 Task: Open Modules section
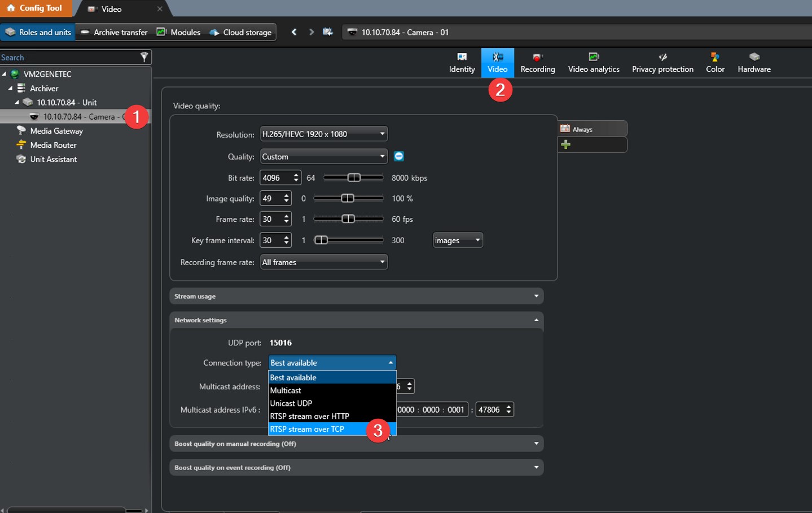click(178, 32)
